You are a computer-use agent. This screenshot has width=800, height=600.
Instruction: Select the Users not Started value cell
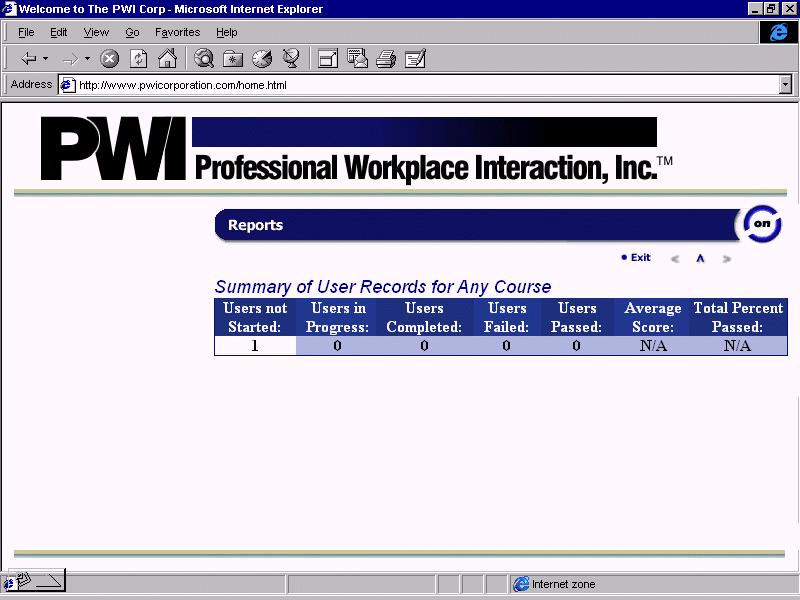[x=255, y=346]
